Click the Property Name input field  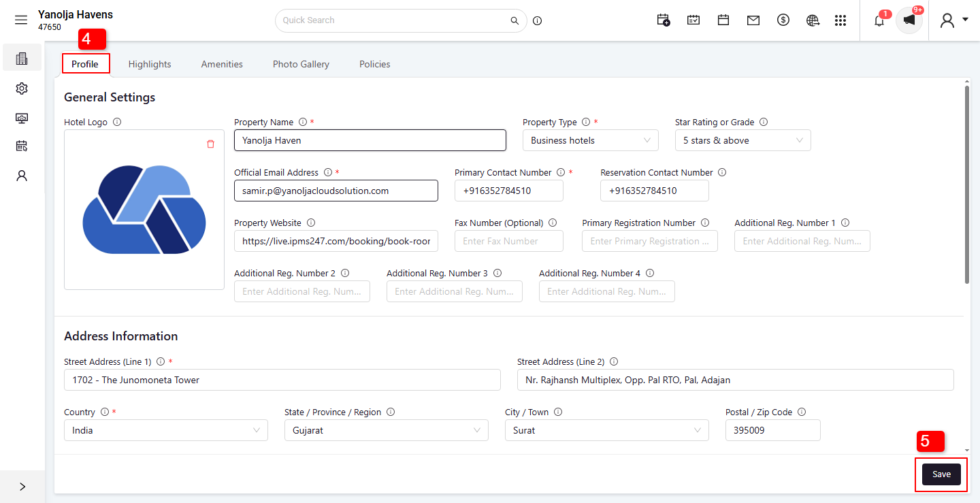click(370, 140)
